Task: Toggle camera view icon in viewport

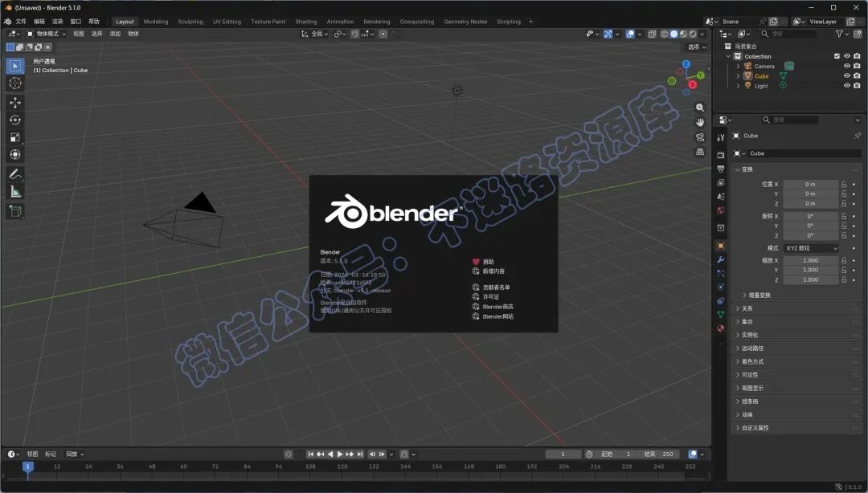Action: [x=700, y=136]
